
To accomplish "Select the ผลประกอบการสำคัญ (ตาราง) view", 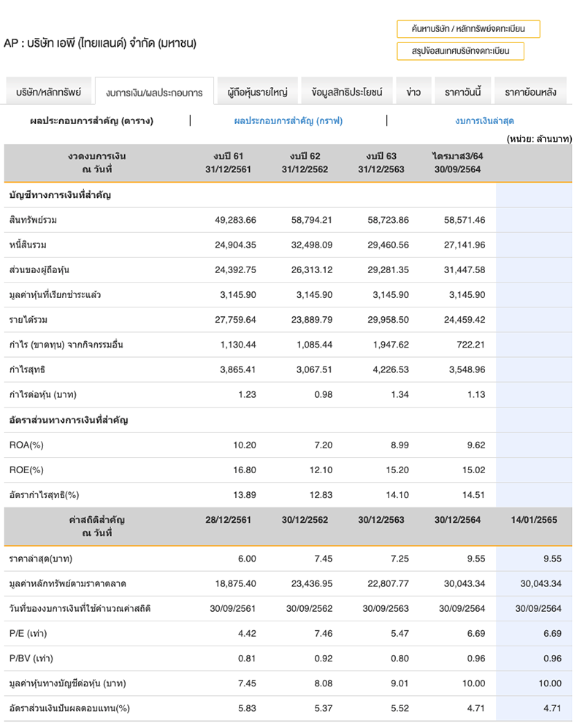I will (x=92, y=121).
